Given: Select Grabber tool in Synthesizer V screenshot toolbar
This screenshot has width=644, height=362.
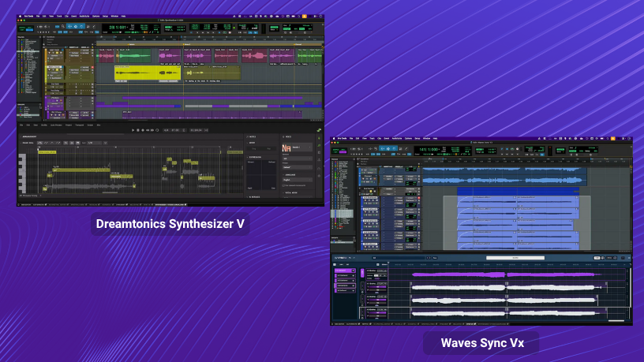Looking at the screenshot, I should [81, 27].
